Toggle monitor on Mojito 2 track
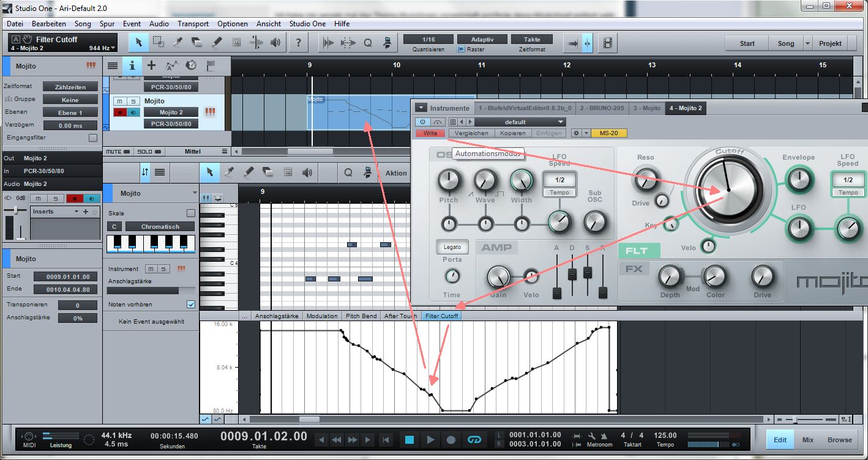This screenshot has height=460, width=868. pos(133,112)
